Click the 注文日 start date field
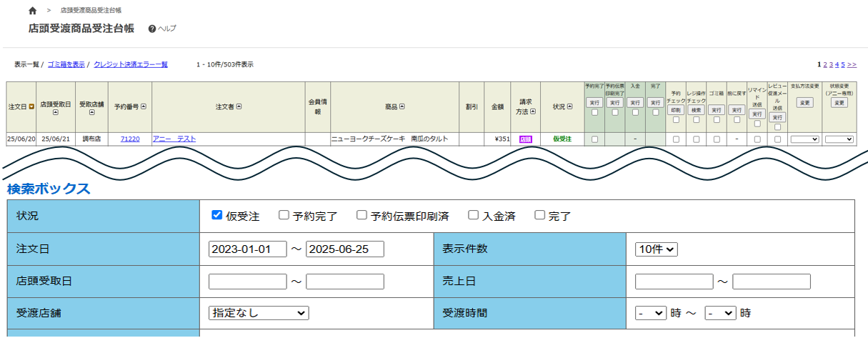 click(x=247, y=249)
